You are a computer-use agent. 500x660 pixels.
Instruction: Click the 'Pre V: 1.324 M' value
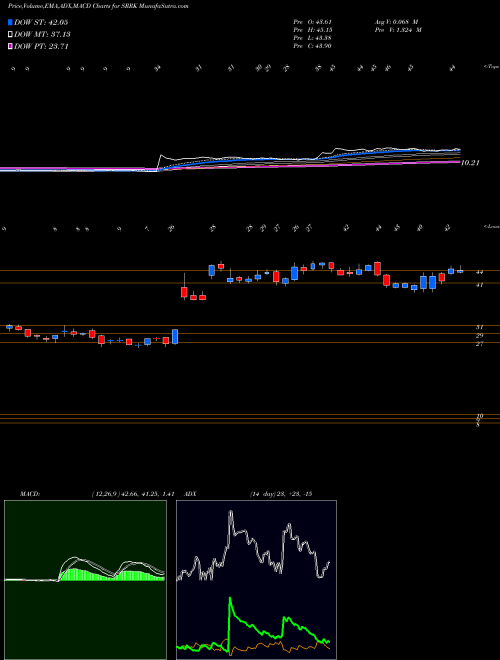(398, 30)
